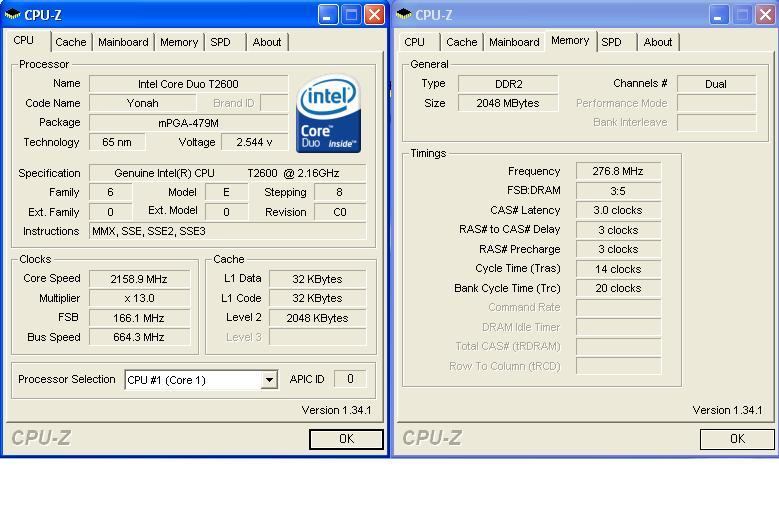This screenshot has height=512, width=779.
Task: Click OK button in right CPU-Z window
Action: click(x=737, y=439)
